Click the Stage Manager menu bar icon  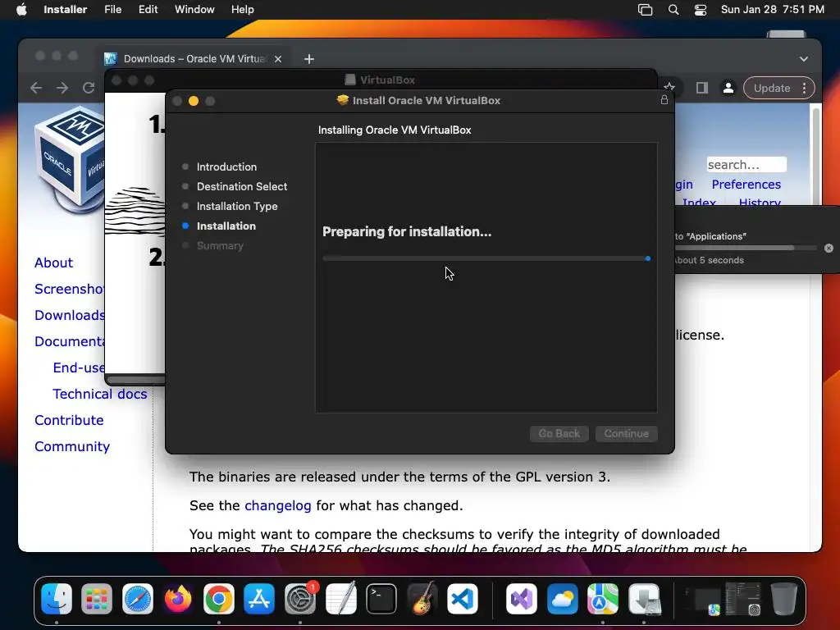pos(645,10)
